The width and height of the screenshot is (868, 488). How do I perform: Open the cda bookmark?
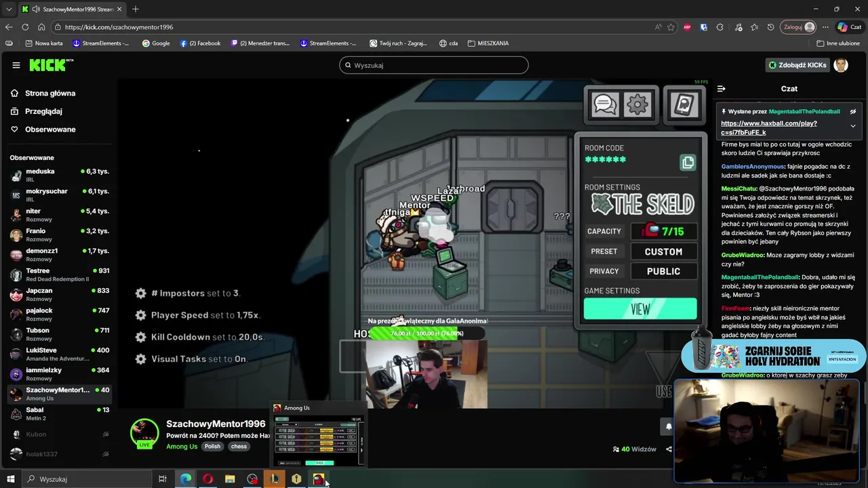[448, 43]
